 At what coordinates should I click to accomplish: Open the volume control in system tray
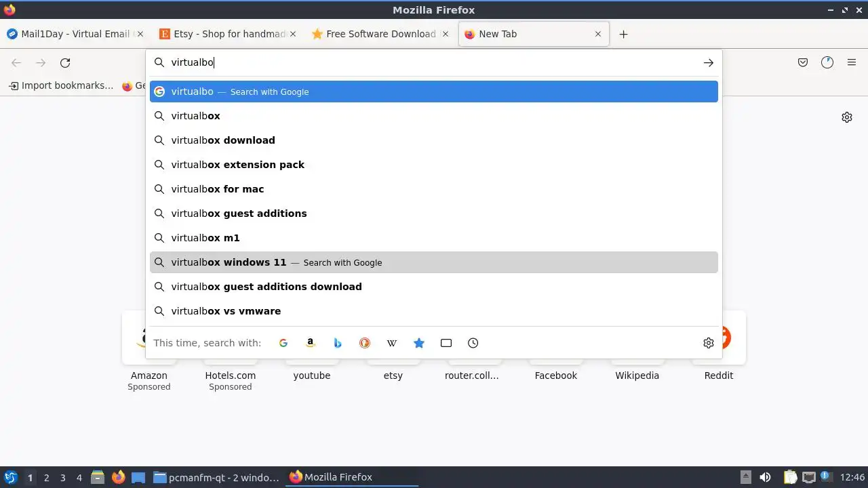(x=766, y=477)
